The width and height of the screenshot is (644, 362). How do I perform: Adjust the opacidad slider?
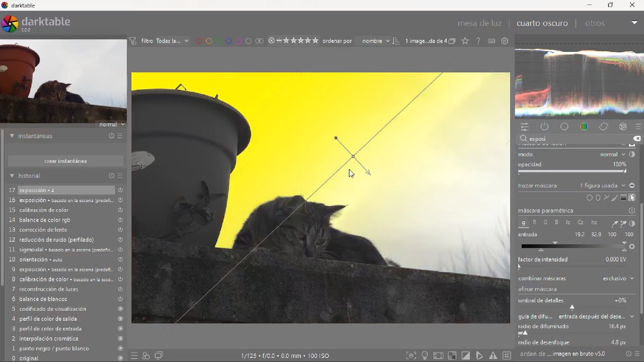click(572, 170)
